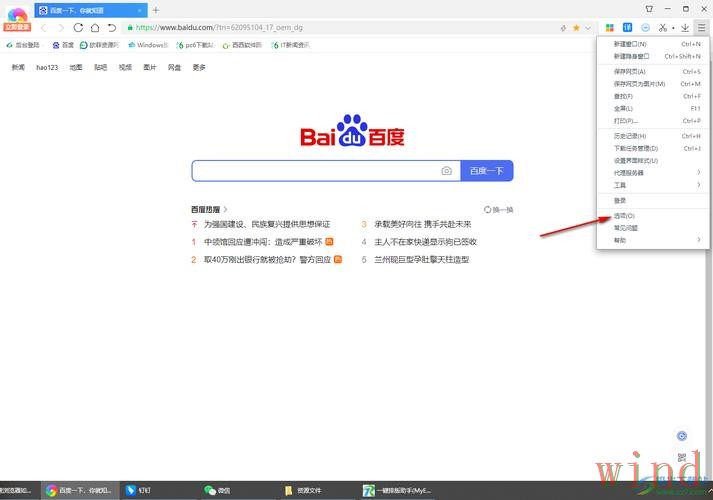
Task: Open the IT新闻资讯 bookmark
Action: pyautogui.click(x=291, y=45)
